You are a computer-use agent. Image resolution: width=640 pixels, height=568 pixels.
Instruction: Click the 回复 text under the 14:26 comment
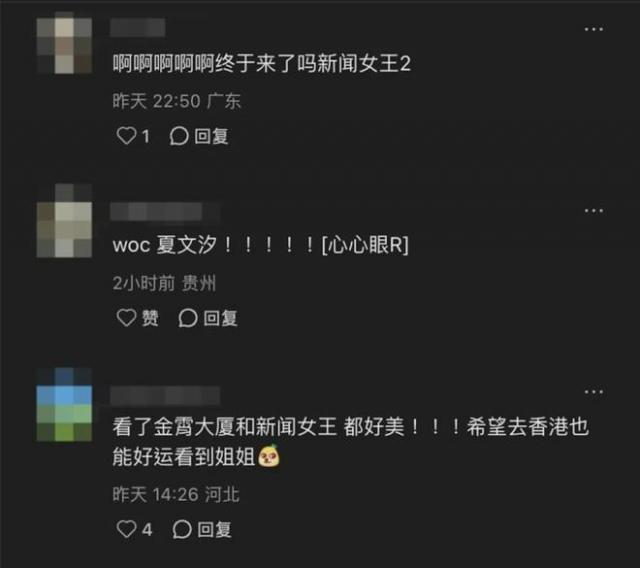[214, 530]
